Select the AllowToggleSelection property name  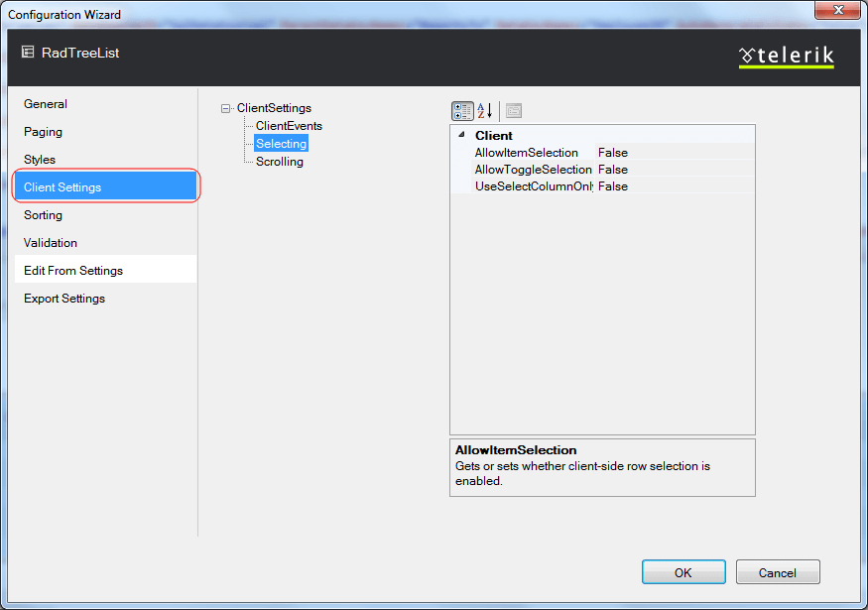click(533, 170)
